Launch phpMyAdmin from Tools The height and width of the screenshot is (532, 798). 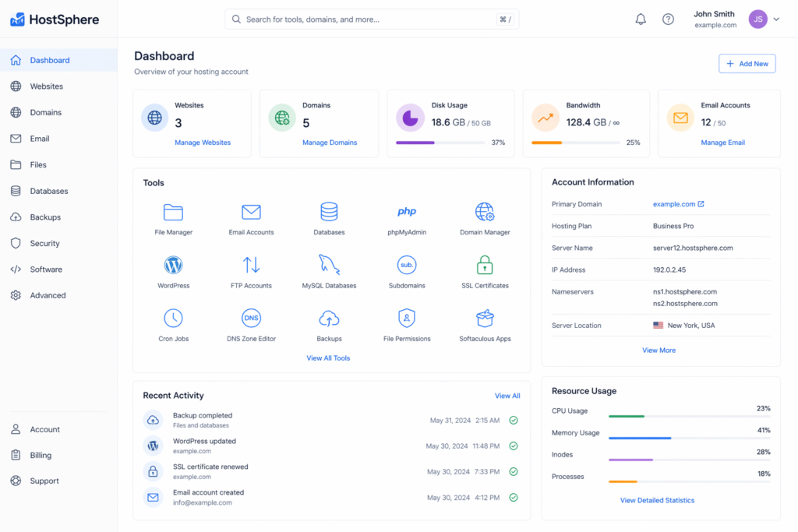407,219
